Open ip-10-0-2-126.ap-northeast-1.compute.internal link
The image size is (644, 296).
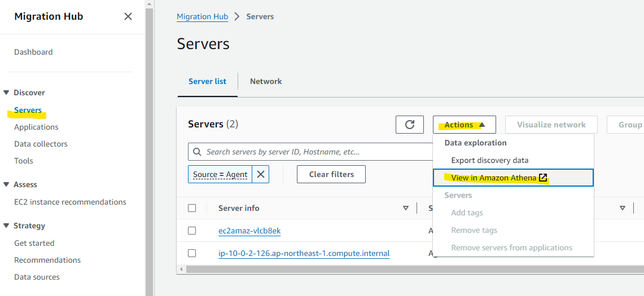tap(304, 253)
